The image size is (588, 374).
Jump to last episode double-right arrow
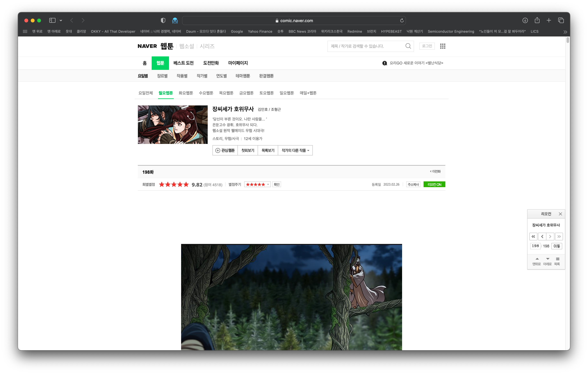[x=559, y=237]
